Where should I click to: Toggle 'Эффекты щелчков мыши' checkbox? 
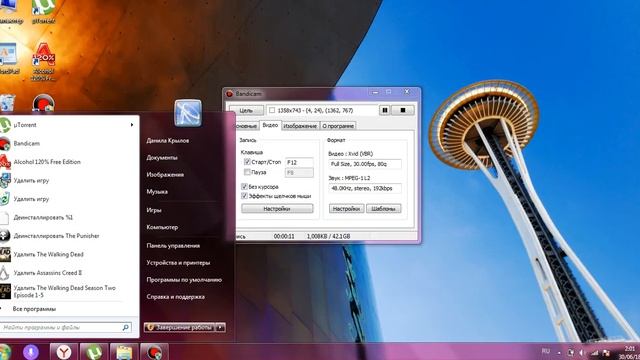[244, 196]
